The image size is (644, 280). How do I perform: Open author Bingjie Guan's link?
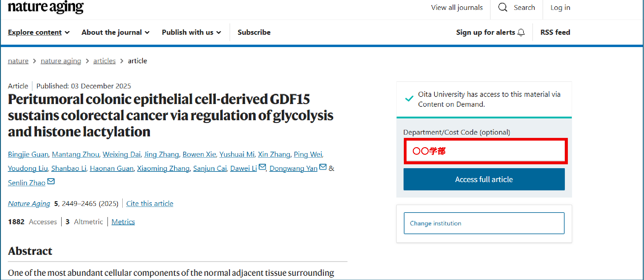[28, 154]
